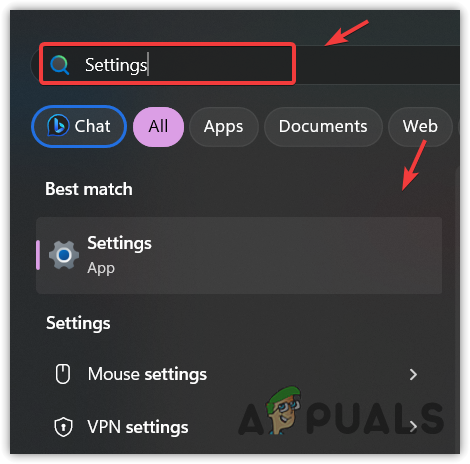
Task: Click the Settings gear icon
Action: pos(64,255)
